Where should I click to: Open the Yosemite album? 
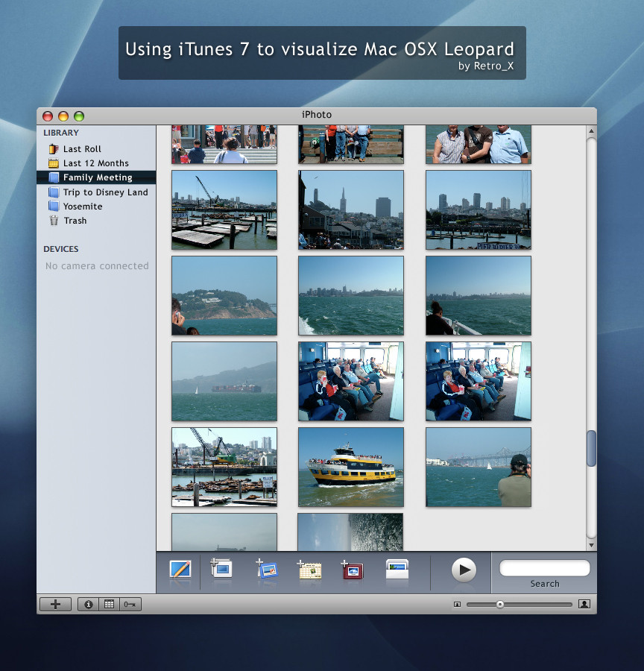(x=96, y=207)
